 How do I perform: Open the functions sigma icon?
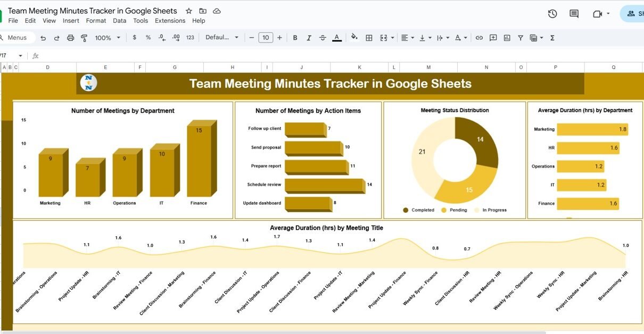click(552, 38)
